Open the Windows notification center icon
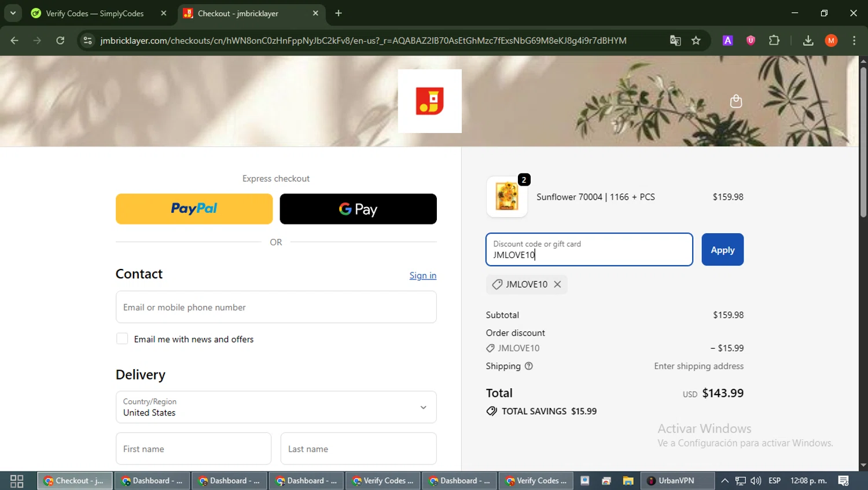Viewport: 868px width, 490px height. tap(843, 481)
